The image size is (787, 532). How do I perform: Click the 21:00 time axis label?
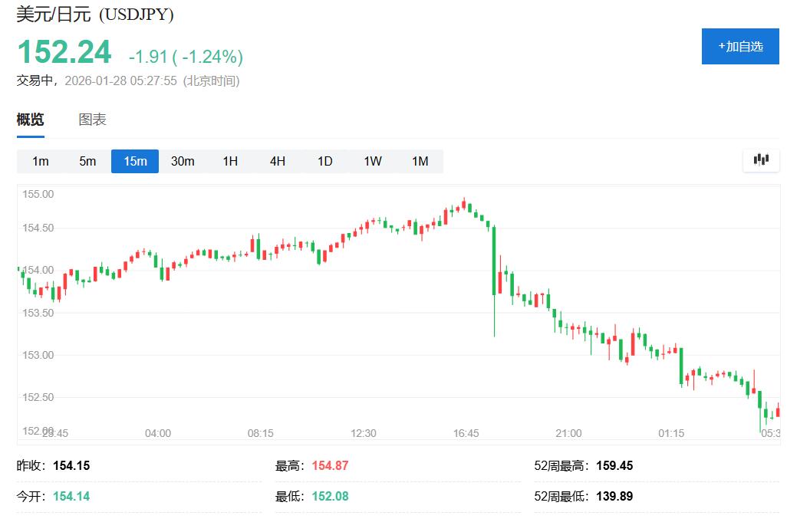pyautogui.click(x=568, y=433)
